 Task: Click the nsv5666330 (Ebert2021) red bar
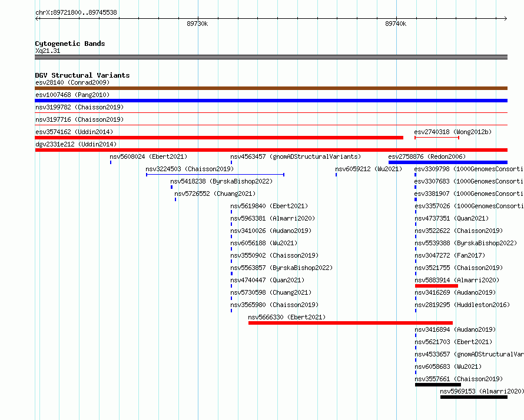350,323
